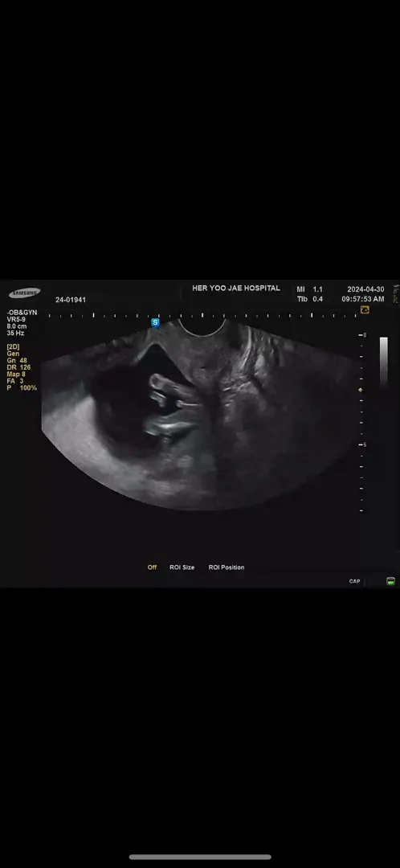This screenshot has height=868, width=400.
Task: Click the Gen parameter line below [2D]
Action: point(13,353)
